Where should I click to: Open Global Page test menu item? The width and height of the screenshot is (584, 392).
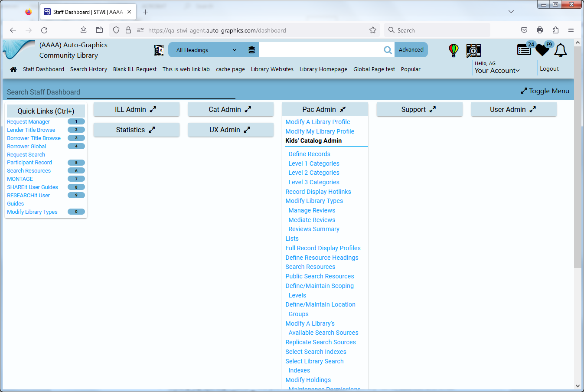pos(374,69)
